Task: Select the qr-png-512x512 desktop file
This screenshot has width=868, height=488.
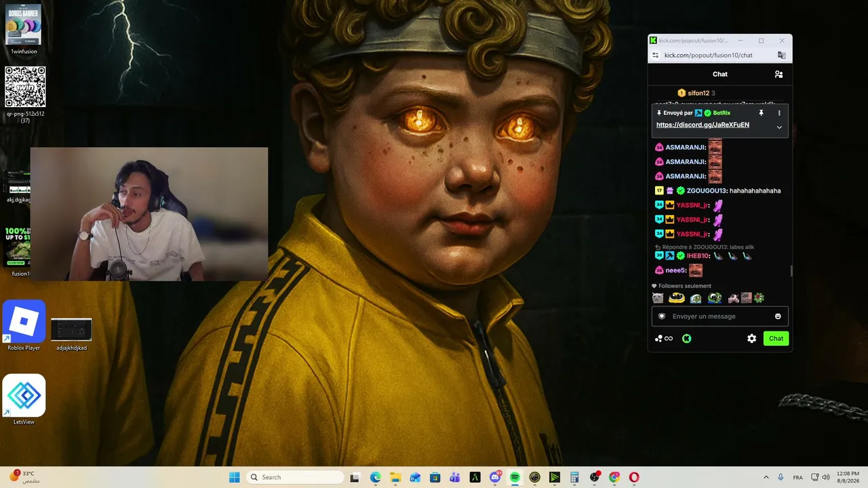Action: [25, 95]
